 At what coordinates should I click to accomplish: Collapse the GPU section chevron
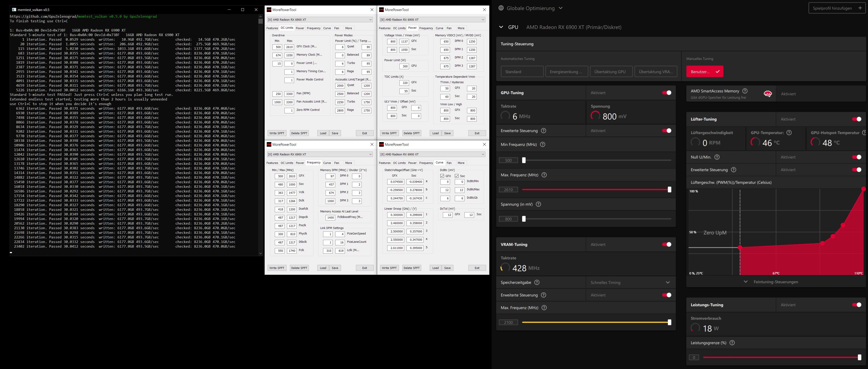click(501, 27)
